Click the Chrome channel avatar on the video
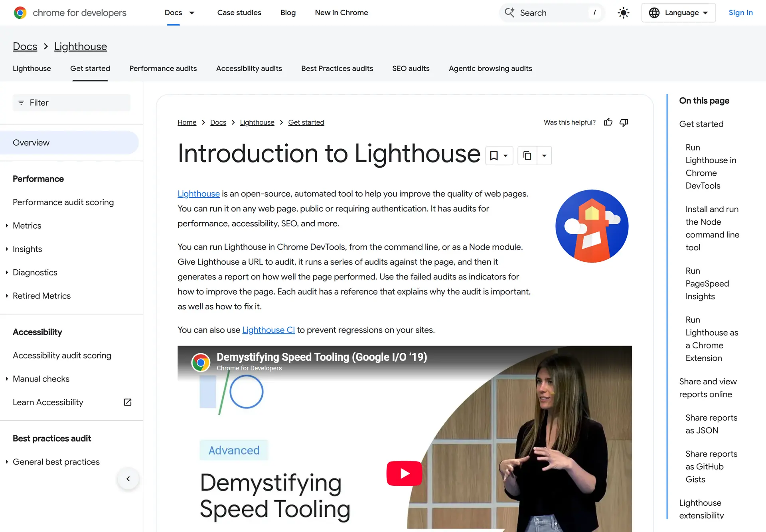Image resolution: width=766 pixels, height=532 pixels. (201, 362)
